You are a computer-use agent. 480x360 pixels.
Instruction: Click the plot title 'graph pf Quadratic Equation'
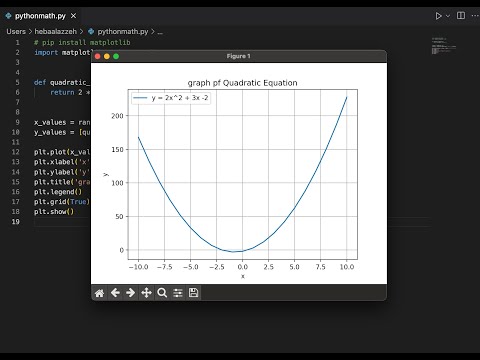(242, 83)
